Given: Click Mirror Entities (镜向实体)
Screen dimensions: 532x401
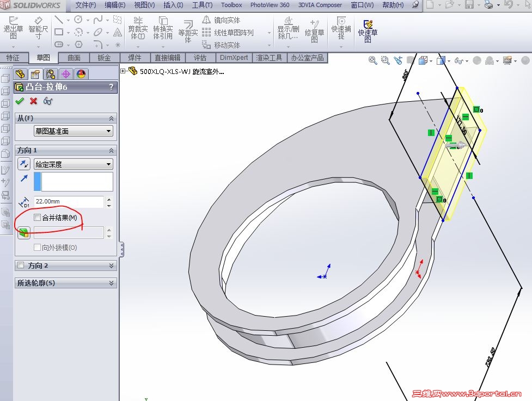Looking at the screenshot, I should (x=221, y=20).
